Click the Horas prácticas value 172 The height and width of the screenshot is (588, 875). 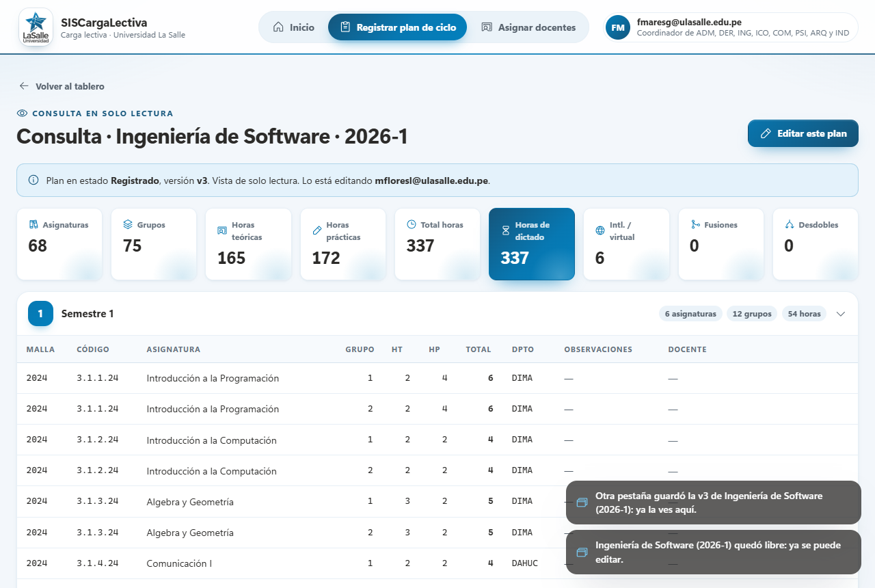[326, 258]
